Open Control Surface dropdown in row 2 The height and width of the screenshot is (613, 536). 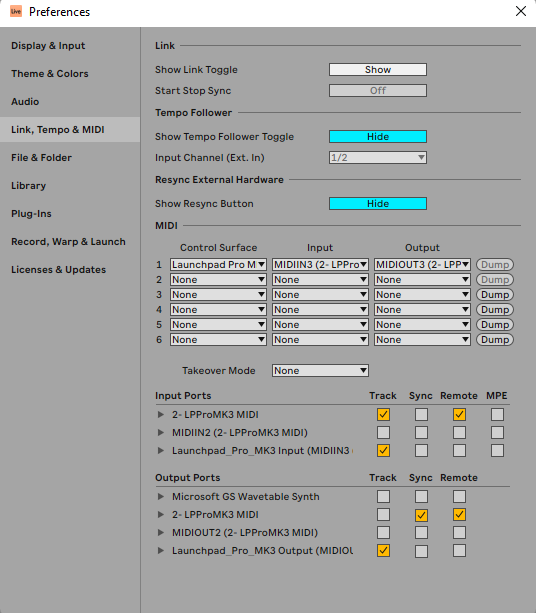point(218,280)
